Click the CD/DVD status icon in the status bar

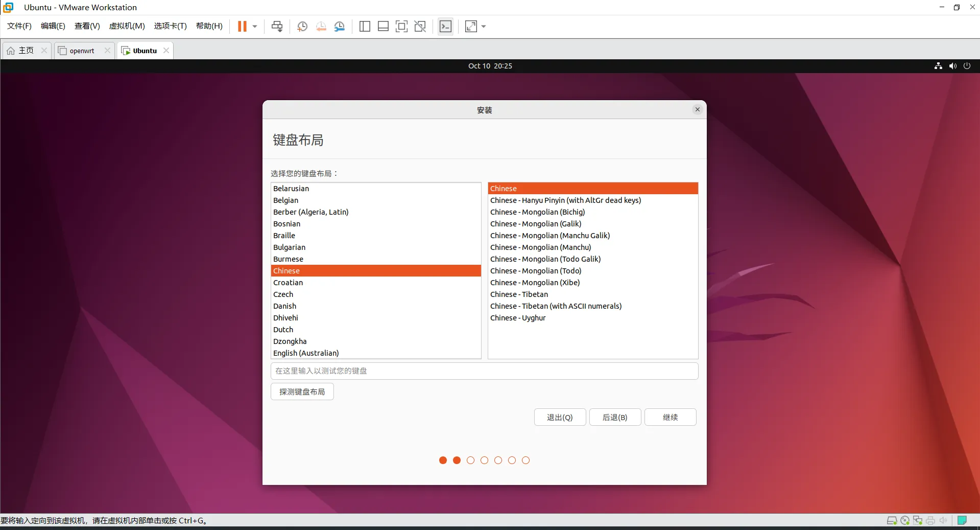(x=904, y=520)
